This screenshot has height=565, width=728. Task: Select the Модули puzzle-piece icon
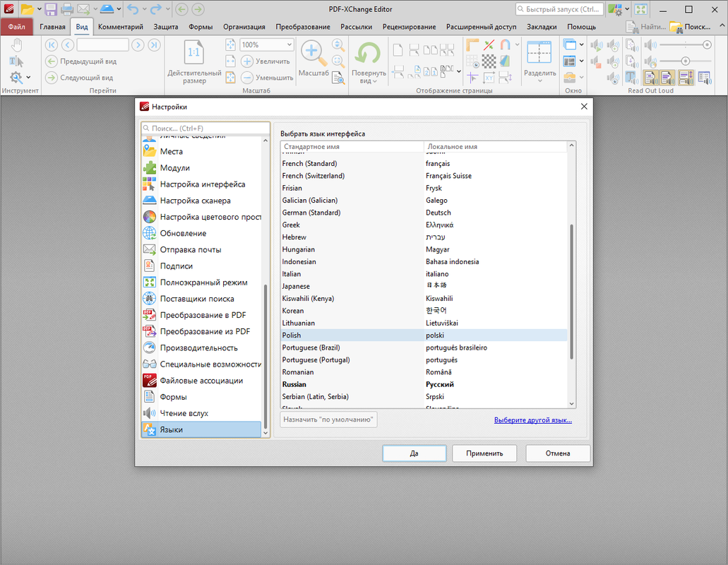(150, 167)
